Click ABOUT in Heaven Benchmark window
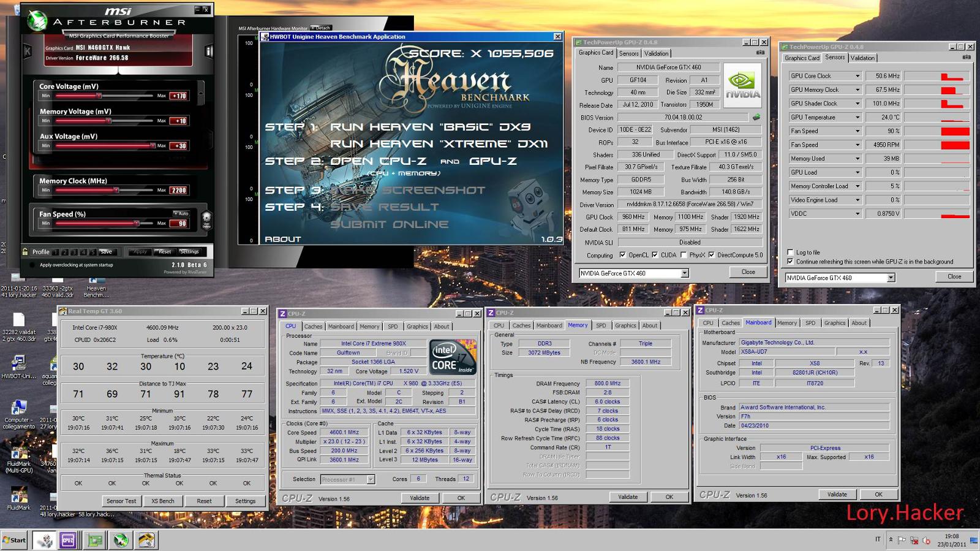This screenshot has height=551, width=980. click(283, 239)
